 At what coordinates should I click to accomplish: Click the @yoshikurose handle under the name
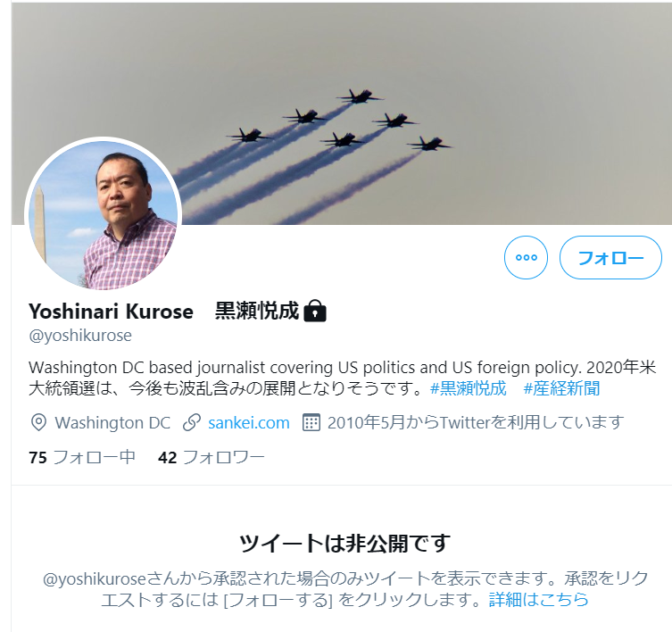(80, 336)
